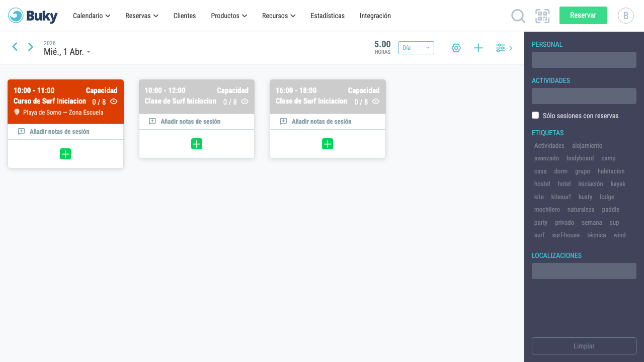Click the Localizaciones filter field
The height and width of the screenshot is (362, 644).
(584, 271)
